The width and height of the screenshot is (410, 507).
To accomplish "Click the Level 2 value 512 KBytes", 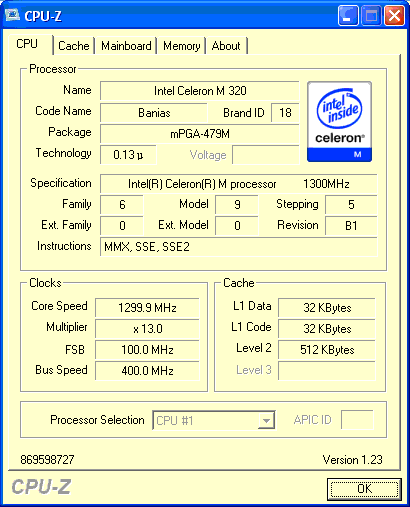I will pos(327,350).
